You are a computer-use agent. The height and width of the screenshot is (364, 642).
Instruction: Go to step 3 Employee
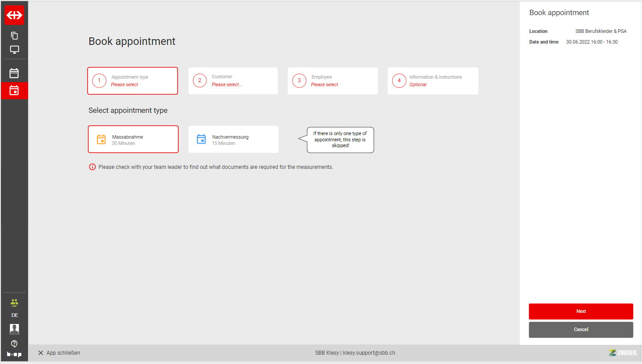pos(333,81)
